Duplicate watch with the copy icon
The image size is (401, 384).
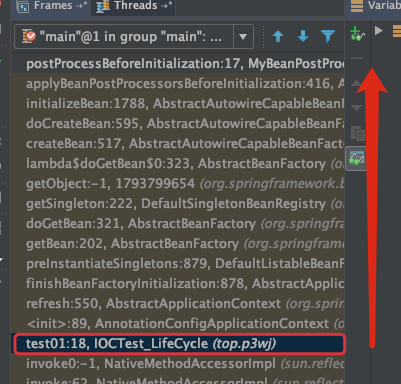[x=358, y=133]
